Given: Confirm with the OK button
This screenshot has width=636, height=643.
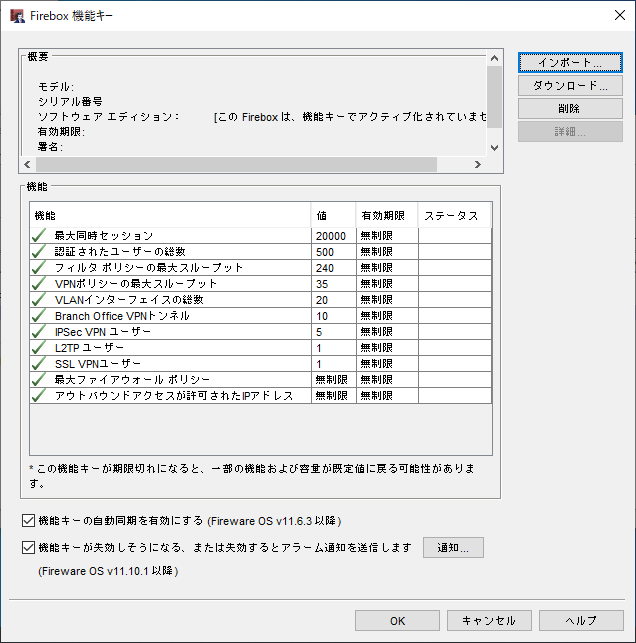Looking at the screenshot, I should click(397, 621).
